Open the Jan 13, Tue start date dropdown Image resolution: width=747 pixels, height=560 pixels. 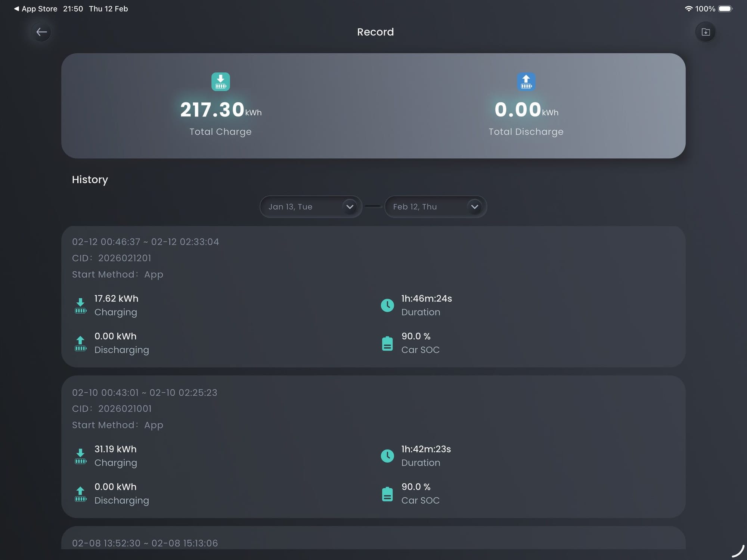click(311, 207)
